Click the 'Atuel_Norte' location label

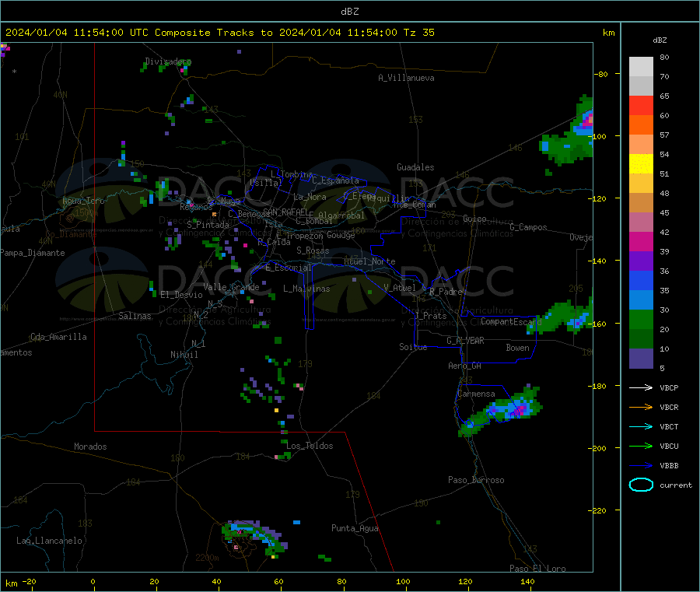[x=369, y=261]
